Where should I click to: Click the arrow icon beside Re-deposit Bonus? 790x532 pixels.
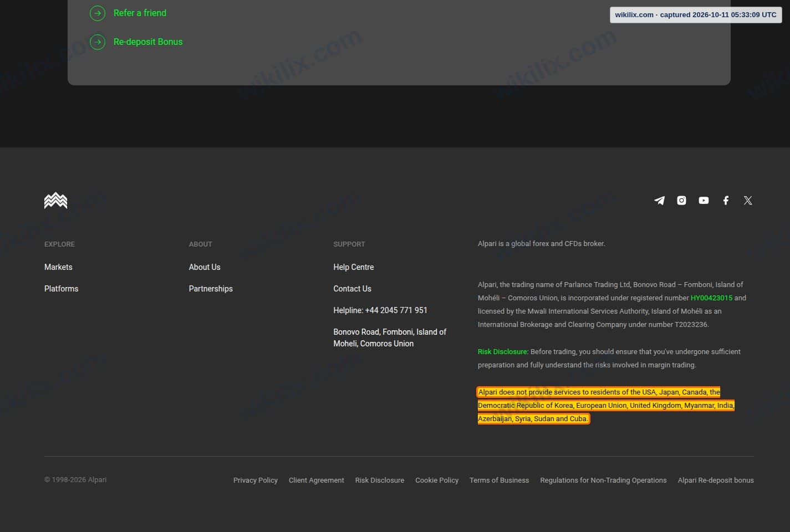(98, 42)
